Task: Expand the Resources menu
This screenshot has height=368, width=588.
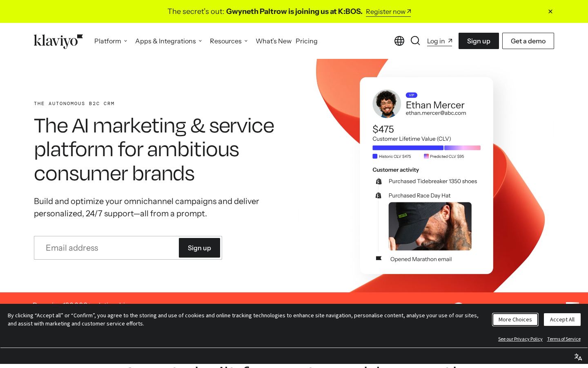Action: (229, 41)
